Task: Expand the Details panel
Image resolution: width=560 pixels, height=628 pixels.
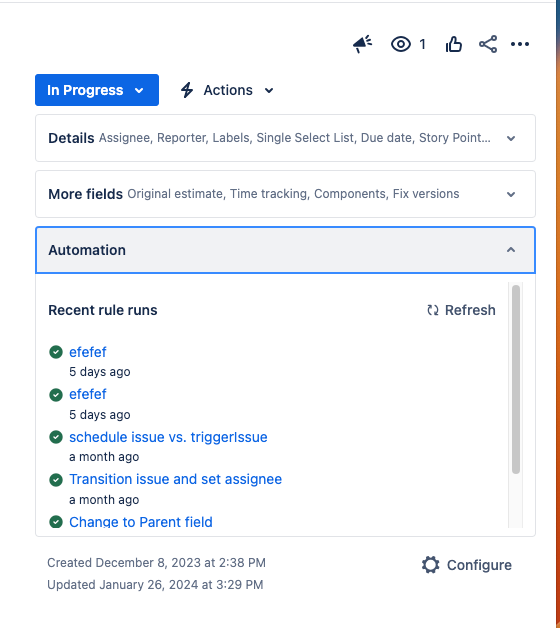Action: (285, 138)
